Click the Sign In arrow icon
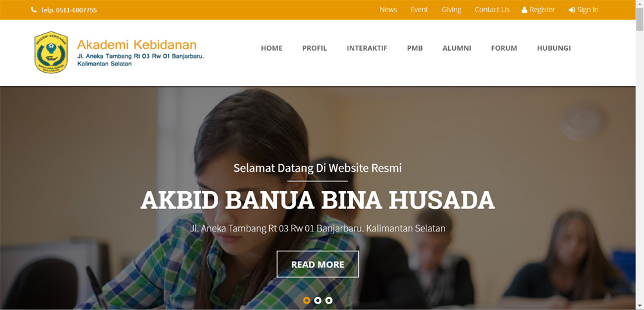Image resolution: width=644 pixels, height=310 pixels. [572, 10]
